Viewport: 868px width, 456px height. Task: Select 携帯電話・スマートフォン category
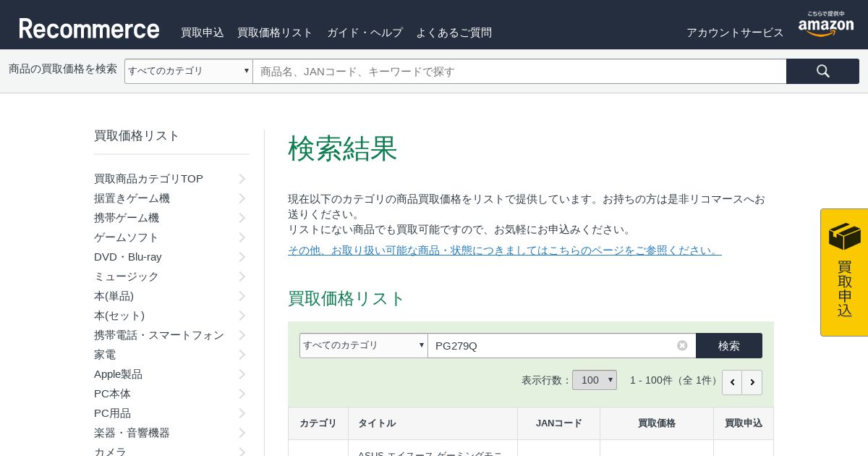[159, 335]
